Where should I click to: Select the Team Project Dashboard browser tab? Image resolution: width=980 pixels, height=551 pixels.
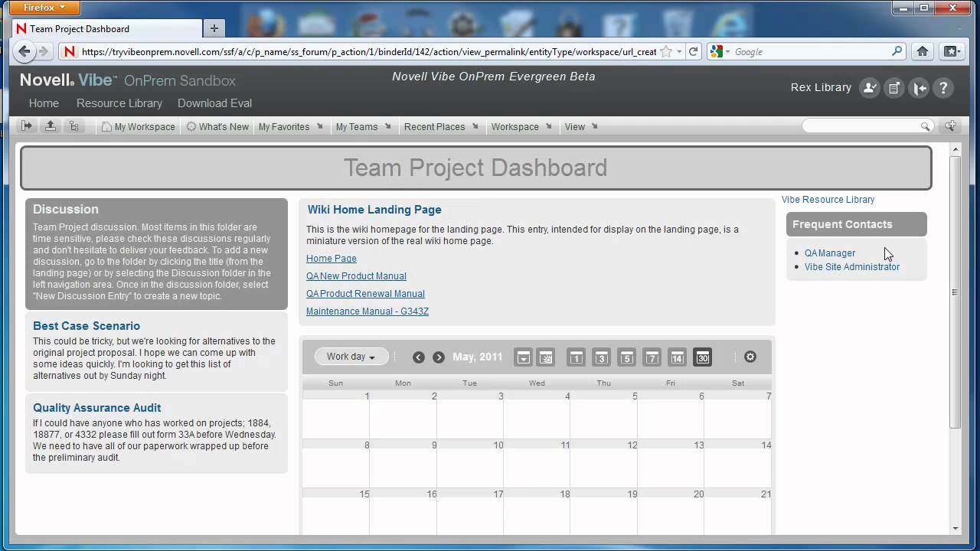108,28
